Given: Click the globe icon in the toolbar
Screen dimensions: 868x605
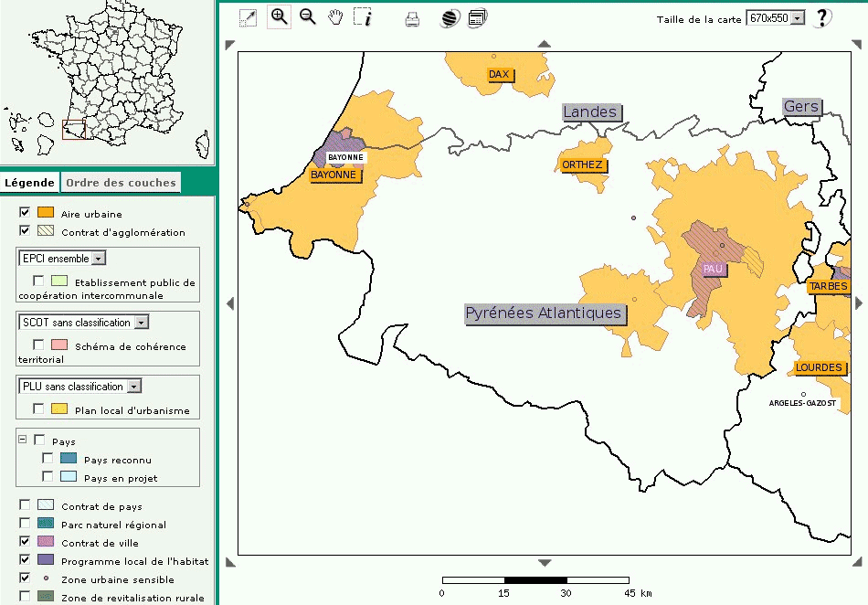Looking at the screenshot, I should pyautogui.click(x=449, y=18).
